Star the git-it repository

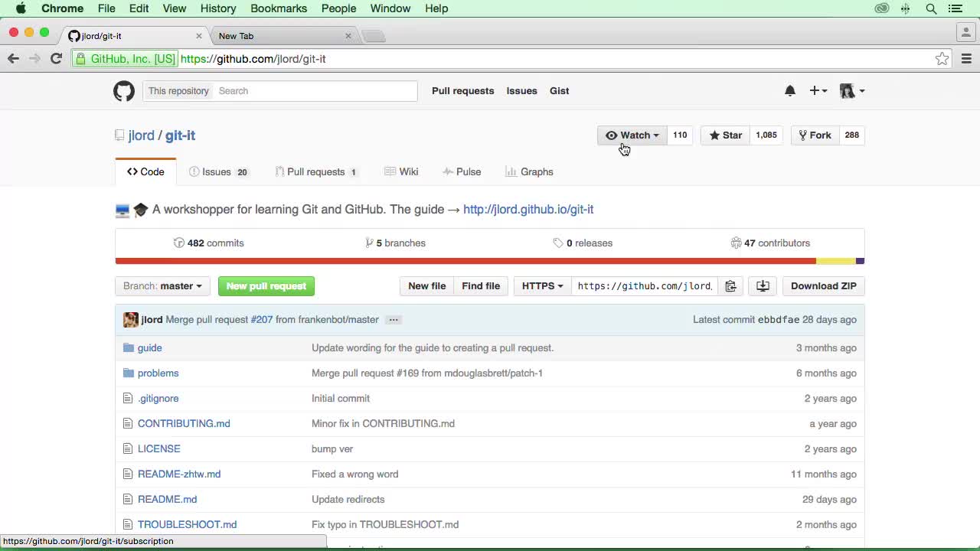click(725, 135)
